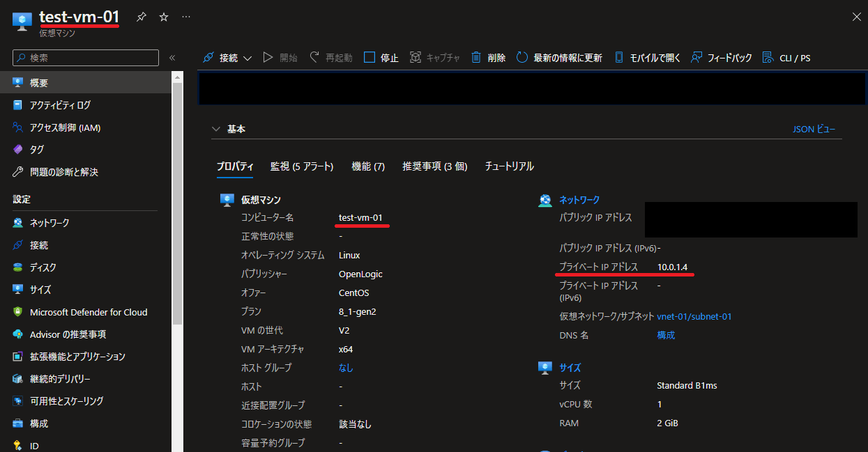Image resolution: width=868 pixels, height=452 pixels.
Task: Click the Advisor の推奨事項 icon
Action: 18,334
